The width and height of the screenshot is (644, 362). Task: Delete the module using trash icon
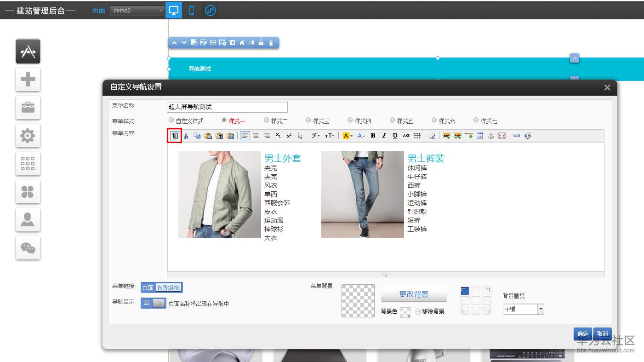(271, 43)
